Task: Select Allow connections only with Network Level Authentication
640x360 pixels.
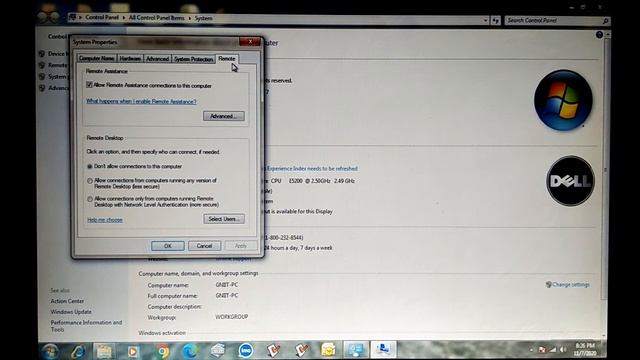Action: coord(90,199)
